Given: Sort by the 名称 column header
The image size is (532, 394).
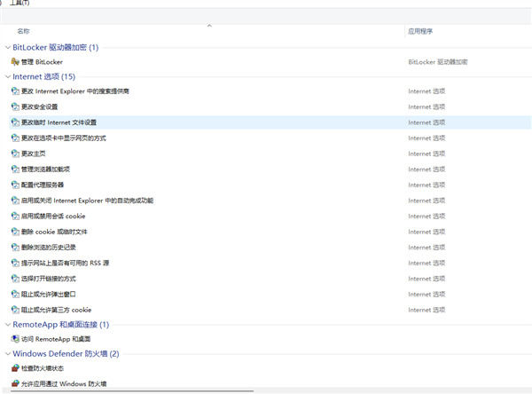Looking at the screenshot, I should click(x=23, y=31).
